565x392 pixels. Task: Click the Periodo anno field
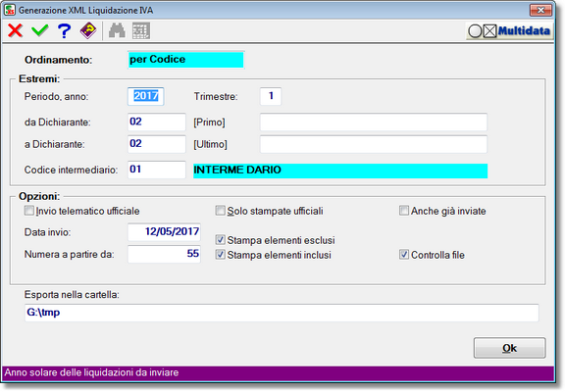[x=145, y=96]
